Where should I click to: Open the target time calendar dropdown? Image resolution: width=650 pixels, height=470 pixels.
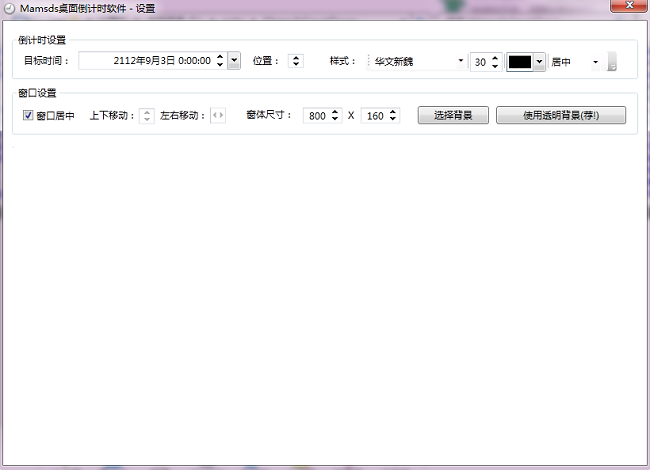[234, 61]
